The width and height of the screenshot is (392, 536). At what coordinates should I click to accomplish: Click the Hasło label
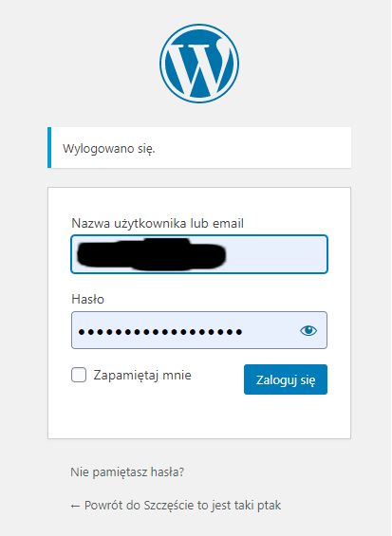pos(88,299)
